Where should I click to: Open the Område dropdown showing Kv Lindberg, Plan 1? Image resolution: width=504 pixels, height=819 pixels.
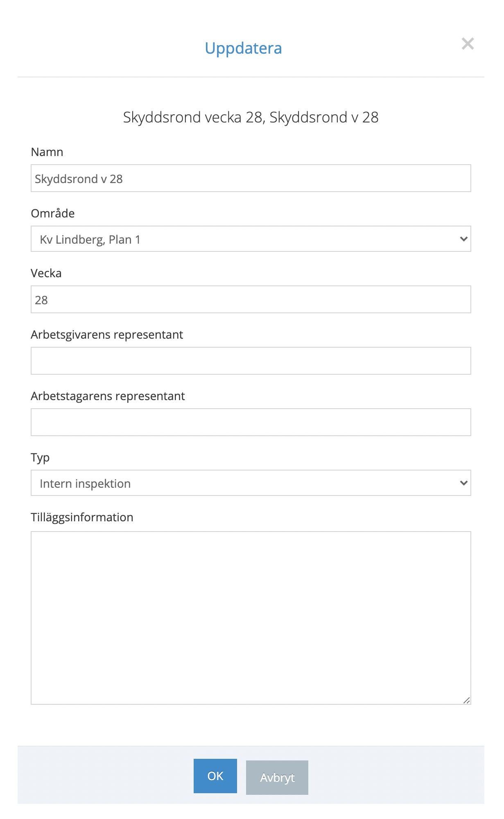251,239
